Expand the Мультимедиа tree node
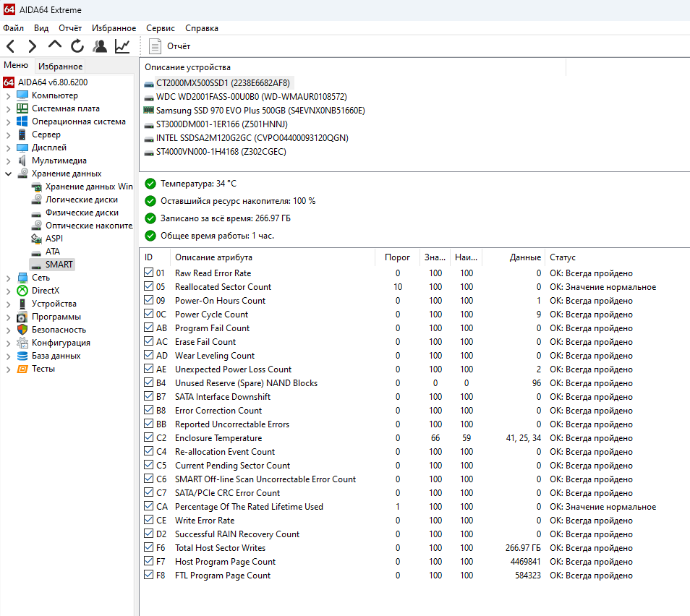This screenshot has width=690, height=616. pyautogui.click(x=8, y=161)
